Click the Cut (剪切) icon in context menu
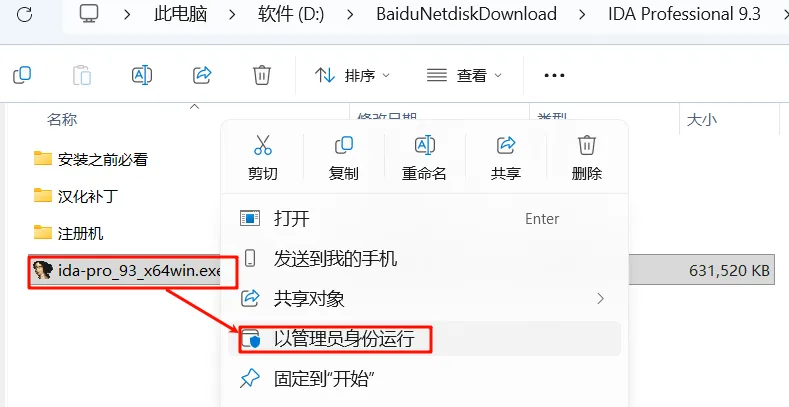The height and width of the screenshot is (407, 789). pyautogui.click(x=263, y=145)
